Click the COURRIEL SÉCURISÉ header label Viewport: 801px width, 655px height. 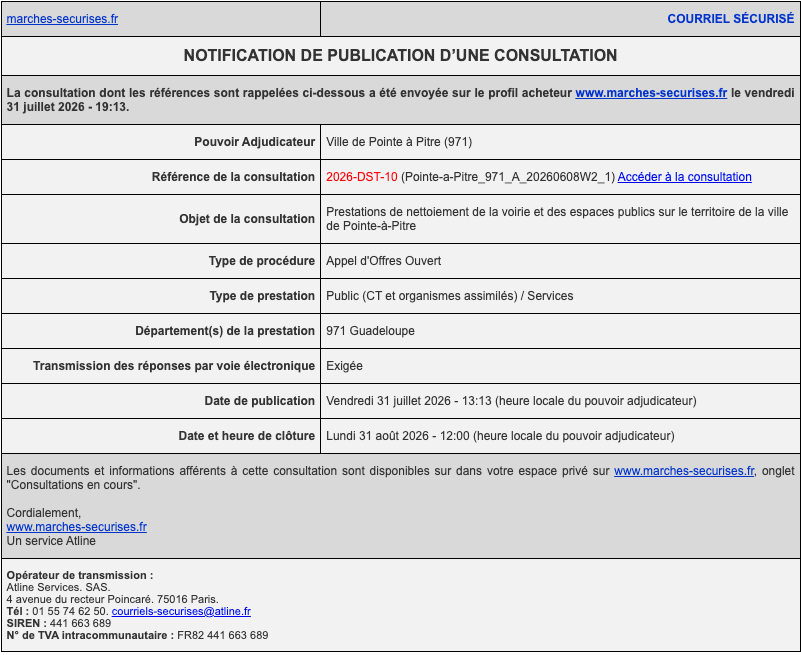[731, 19]
